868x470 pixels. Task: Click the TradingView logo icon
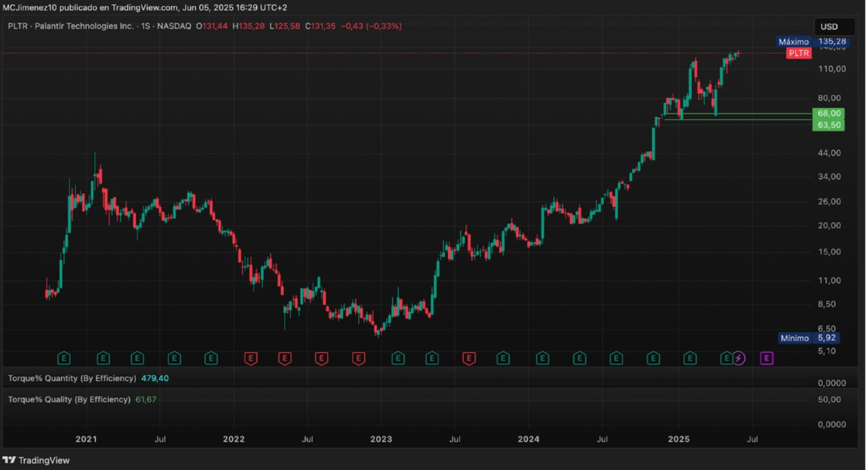[10, 460]
